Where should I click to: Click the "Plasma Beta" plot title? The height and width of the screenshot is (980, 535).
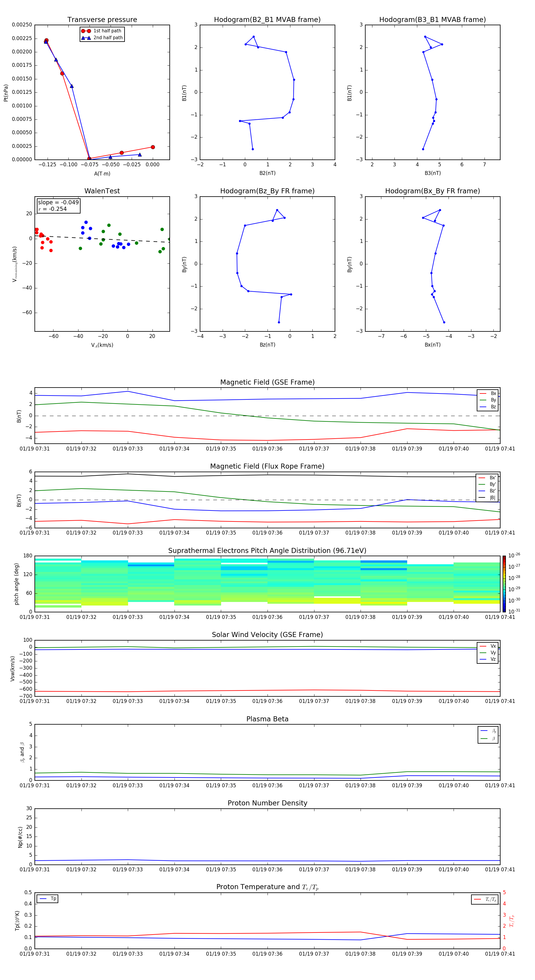pyautogui.click(x=267, y=719)
